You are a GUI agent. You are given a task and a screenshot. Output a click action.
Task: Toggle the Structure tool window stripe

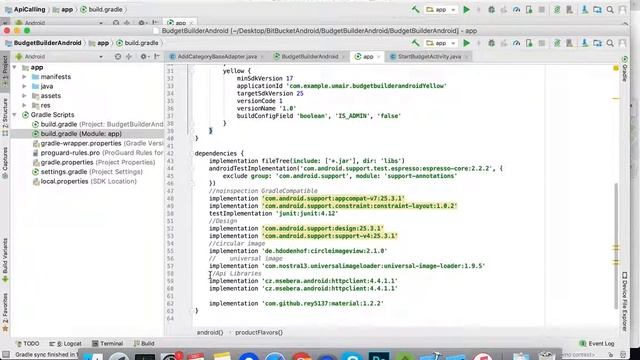[x=5, y=117]
